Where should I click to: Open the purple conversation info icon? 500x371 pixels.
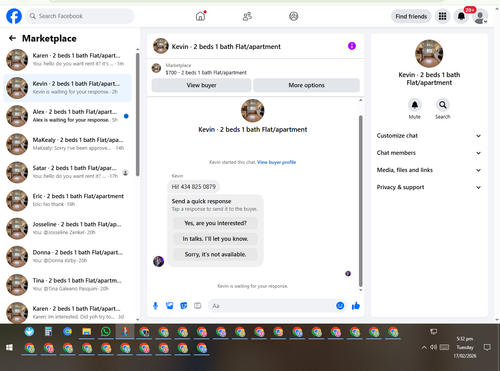click(x=352, y=46)
